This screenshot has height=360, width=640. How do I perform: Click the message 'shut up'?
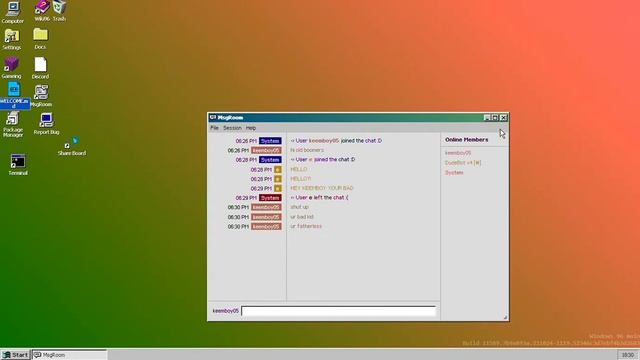(299, 207)
